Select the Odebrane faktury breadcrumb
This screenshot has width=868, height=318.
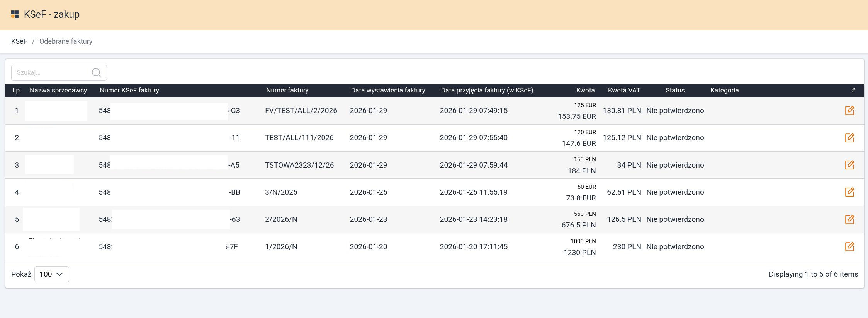(x=66, y=41)
